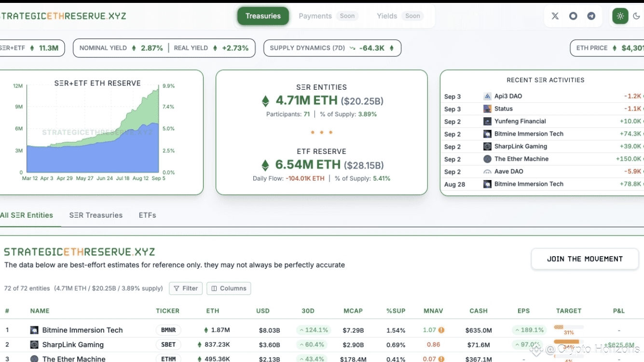
Task: Sort by the 30D column header
Action: click(x=308, y=311)
